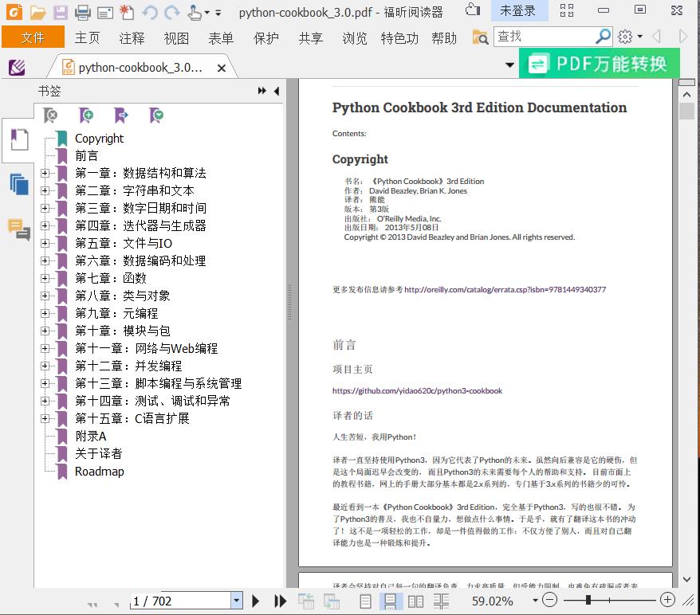700x615 pixels.
Task: Save the document with the floppy icon
Action: point(61,13)
